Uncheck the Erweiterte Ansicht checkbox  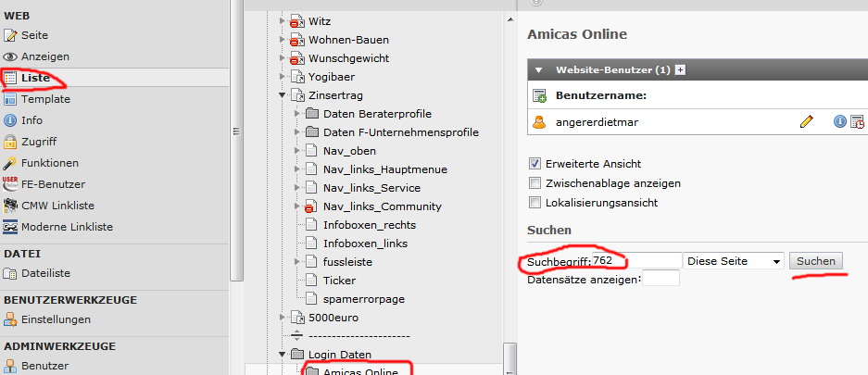(x=535, y=164)
